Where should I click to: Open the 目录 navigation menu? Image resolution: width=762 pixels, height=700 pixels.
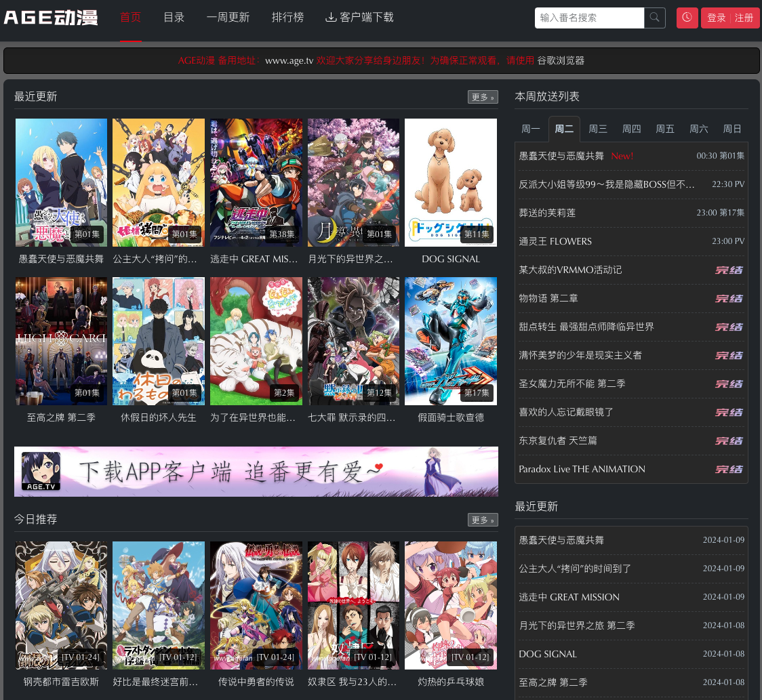pos(174,18)
